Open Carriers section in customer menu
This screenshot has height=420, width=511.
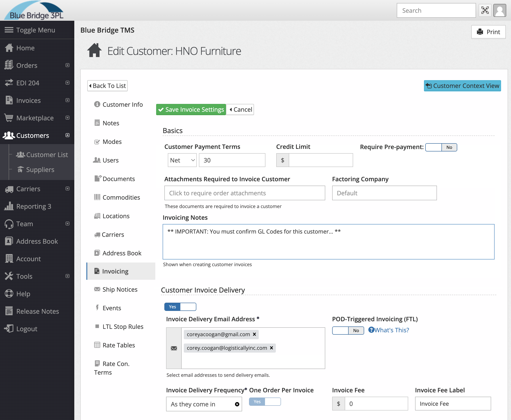(x=109, y=234)
